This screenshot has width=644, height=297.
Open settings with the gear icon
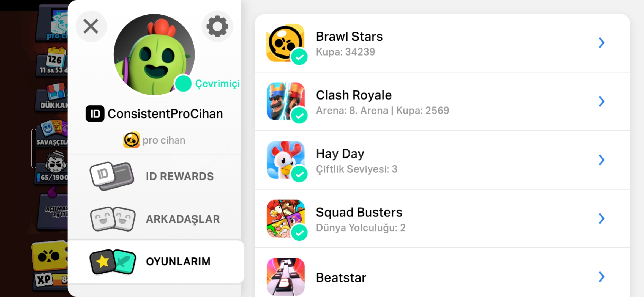click(x=217, y=26)
